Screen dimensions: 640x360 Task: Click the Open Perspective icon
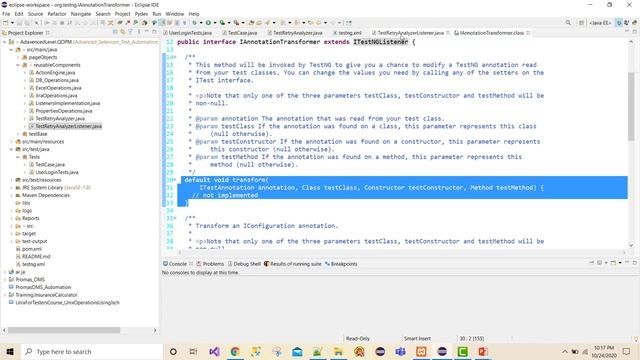(x=581, y=23)
